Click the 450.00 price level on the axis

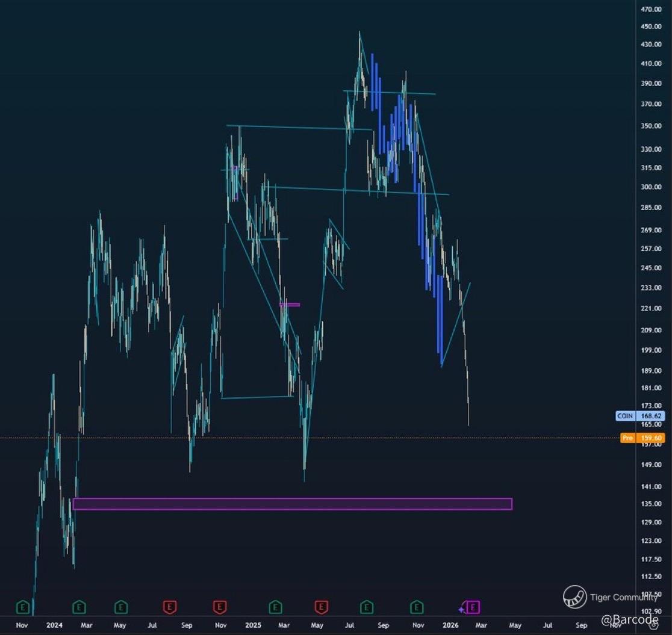(652, 26)
